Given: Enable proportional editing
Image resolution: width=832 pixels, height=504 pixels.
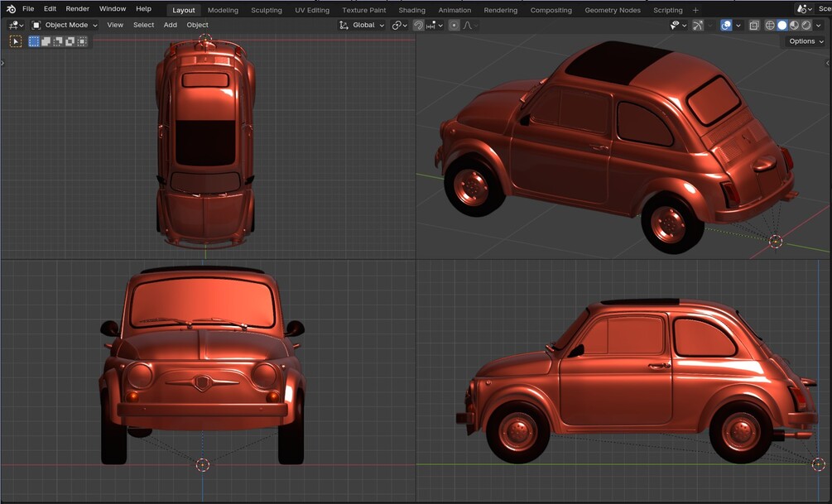Looking at the screenshot, I should pos(454,26).
